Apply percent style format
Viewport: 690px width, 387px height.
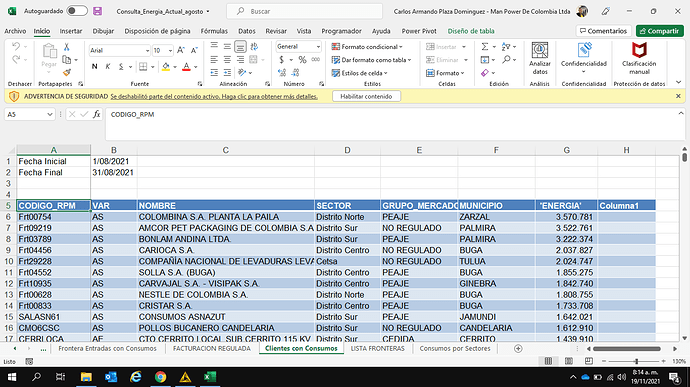pos(302,59)
